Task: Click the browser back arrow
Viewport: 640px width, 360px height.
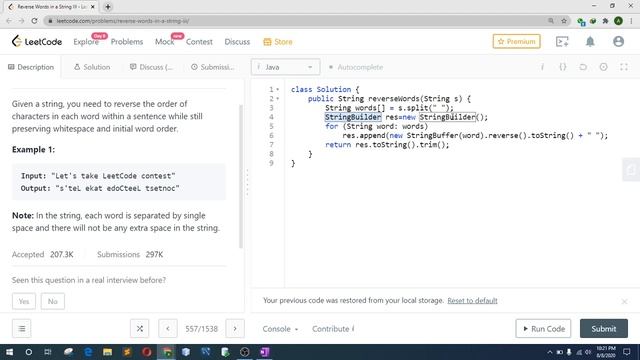Action: tap(9, 21)
